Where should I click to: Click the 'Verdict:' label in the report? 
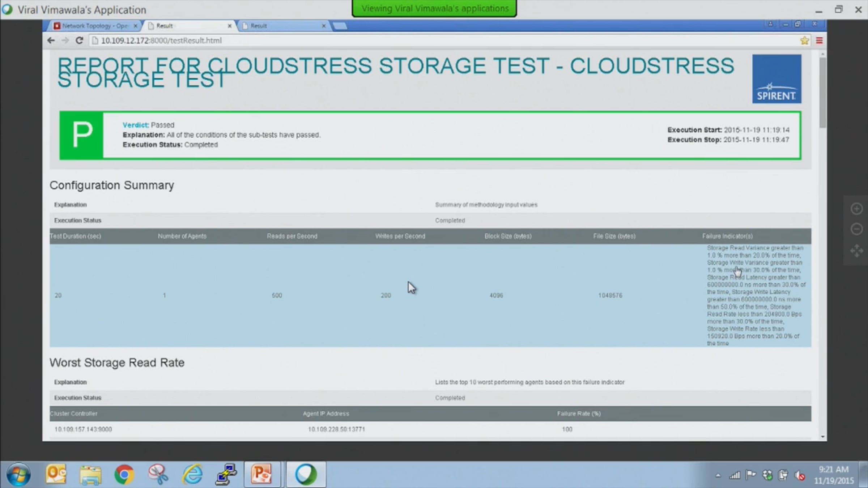click(x=136, y=125)
